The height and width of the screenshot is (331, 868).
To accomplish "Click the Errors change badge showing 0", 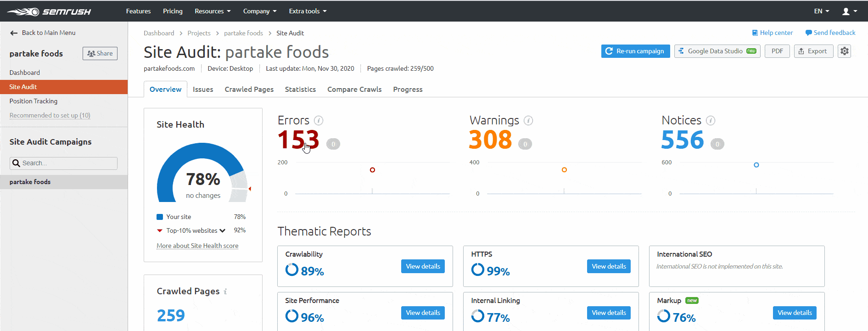I will pyautogui.click(x=333, y=144).
